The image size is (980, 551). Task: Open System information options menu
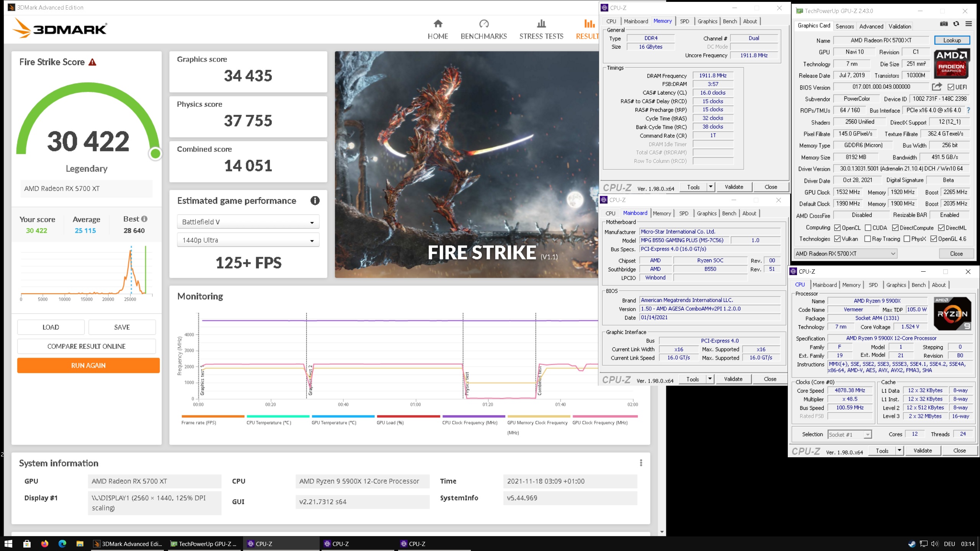pos(641,463)
